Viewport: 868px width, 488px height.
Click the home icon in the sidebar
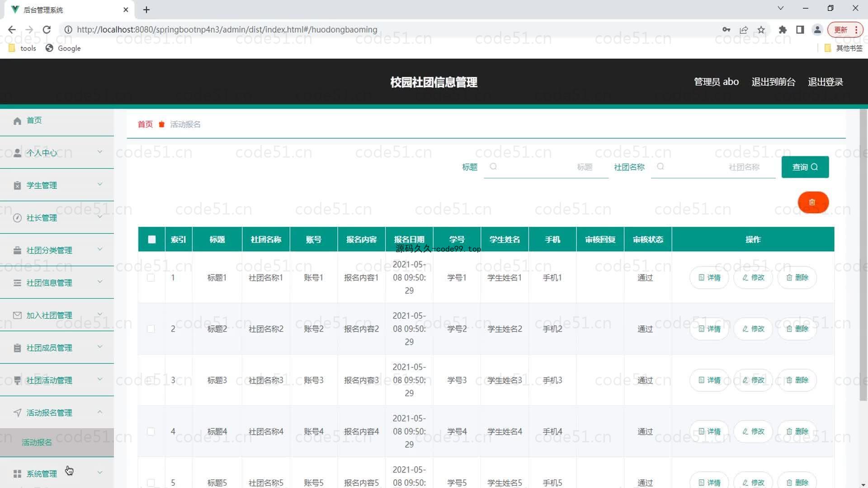[17, 121]
